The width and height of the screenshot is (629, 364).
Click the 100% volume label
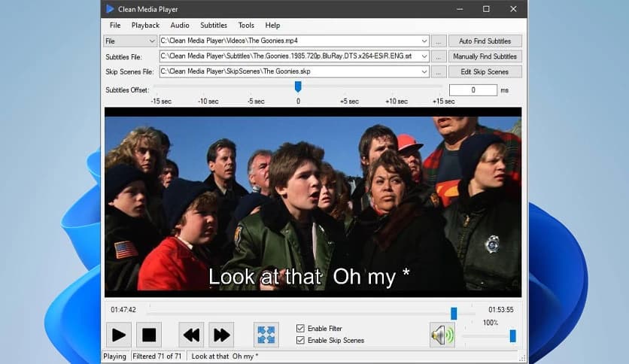pyautogui.click(x=491, y=323)
